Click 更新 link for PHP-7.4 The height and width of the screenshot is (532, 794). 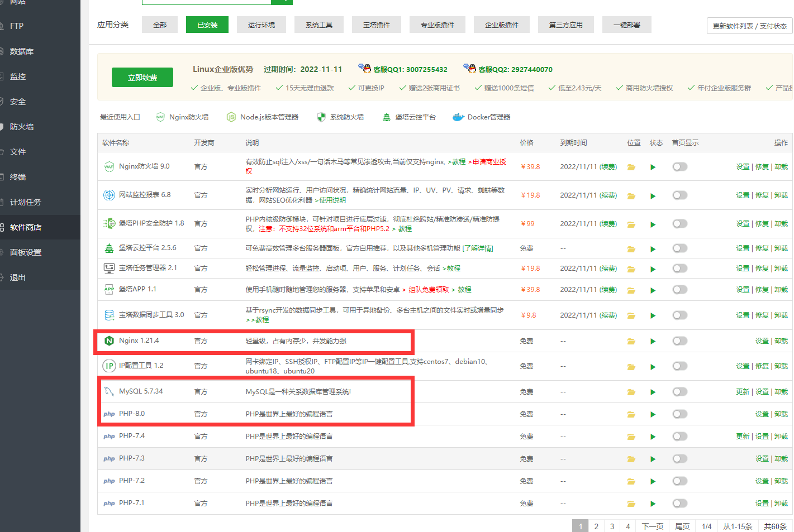(x=743, y=437)
